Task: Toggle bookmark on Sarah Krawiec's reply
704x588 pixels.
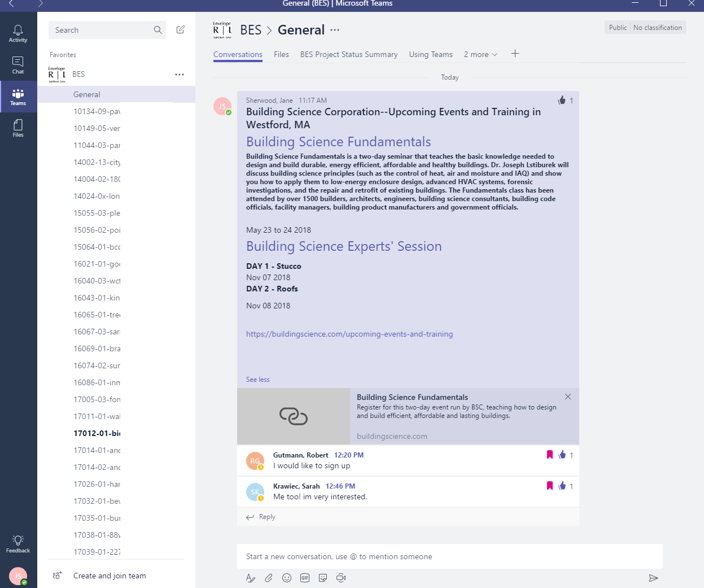Action: 550,486
